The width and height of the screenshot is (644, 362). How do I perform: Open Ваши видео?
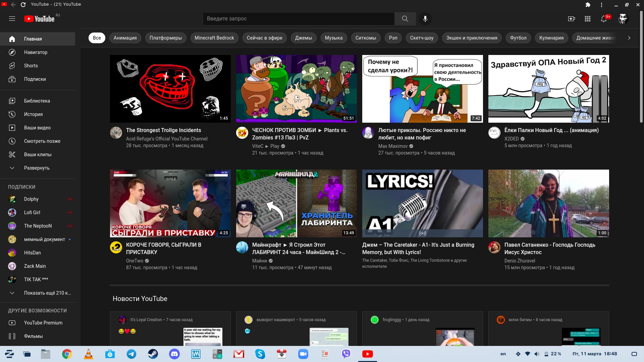click(38, 128)
